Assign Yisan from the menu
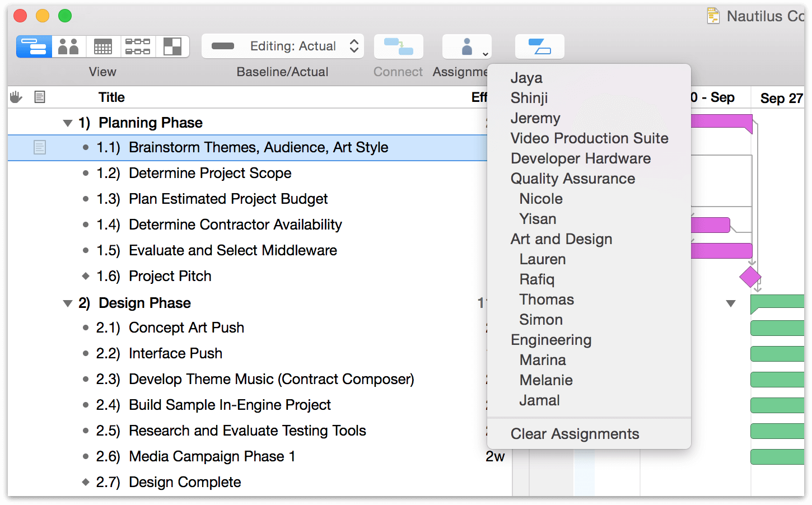Image resolution: width=812 pixels, height=505 pixels. click(589, 219)
